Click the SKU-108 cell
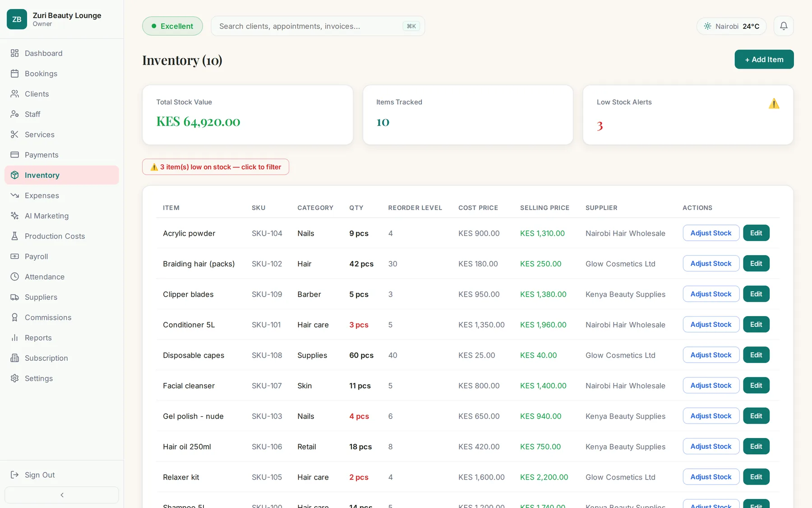The height and width of the screenshot is (508, 812). click(267, 355)
